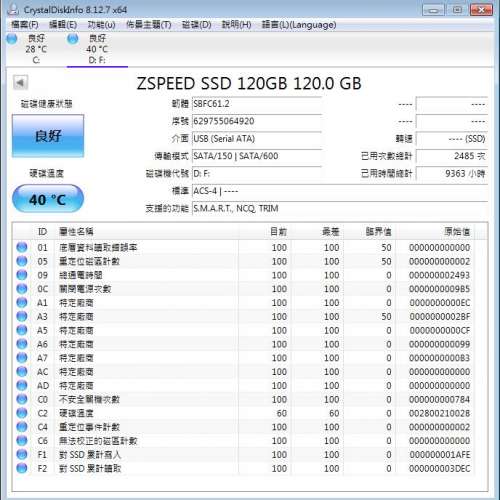
Task: Click raw value 000000000784
Action: click(439, 399)
